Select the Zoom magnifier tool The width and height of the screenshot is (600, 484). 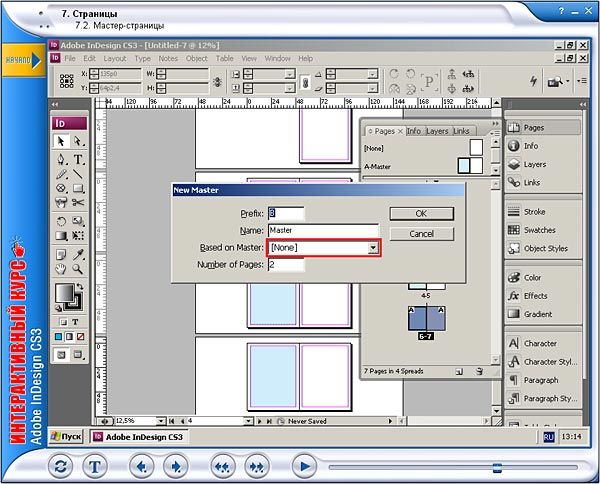(78, 269)
